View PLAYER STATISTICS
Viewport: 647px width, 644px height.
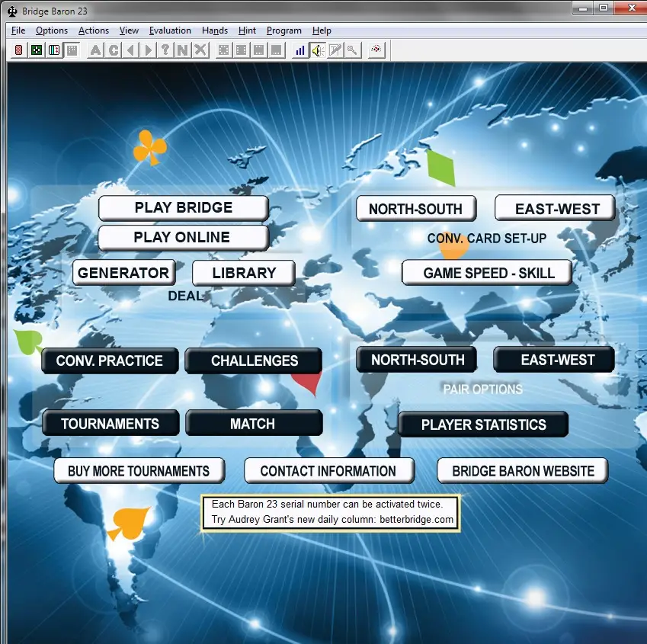click(483, 425)
